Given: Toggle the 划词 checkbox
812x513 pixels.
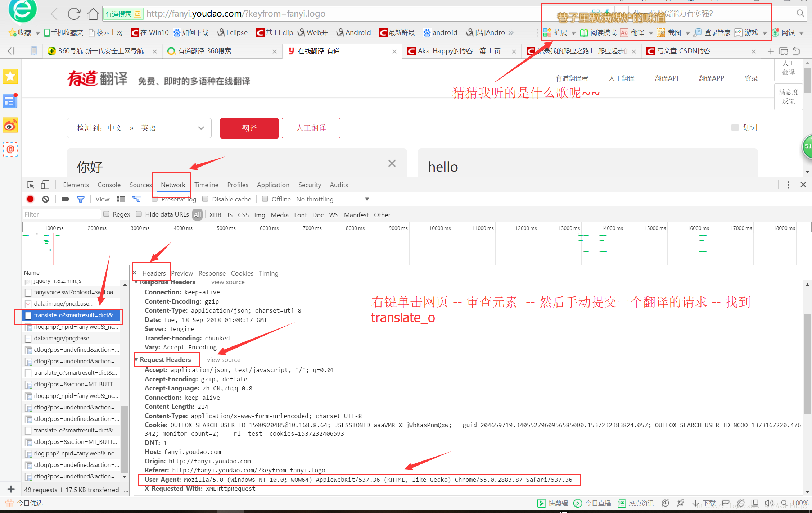Looking at the screenshot, I should click(735, 128).
